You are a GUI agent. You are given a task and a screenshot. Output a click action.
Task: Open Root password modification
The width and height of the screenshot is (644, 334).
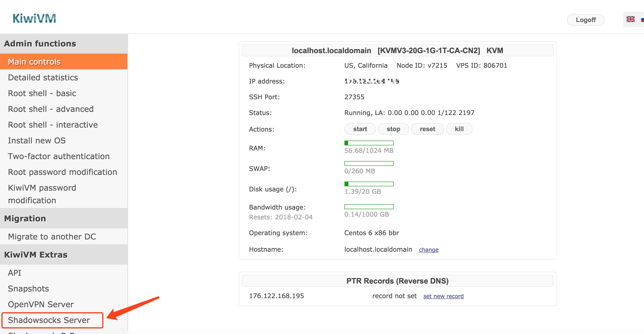tap(62, 172)
